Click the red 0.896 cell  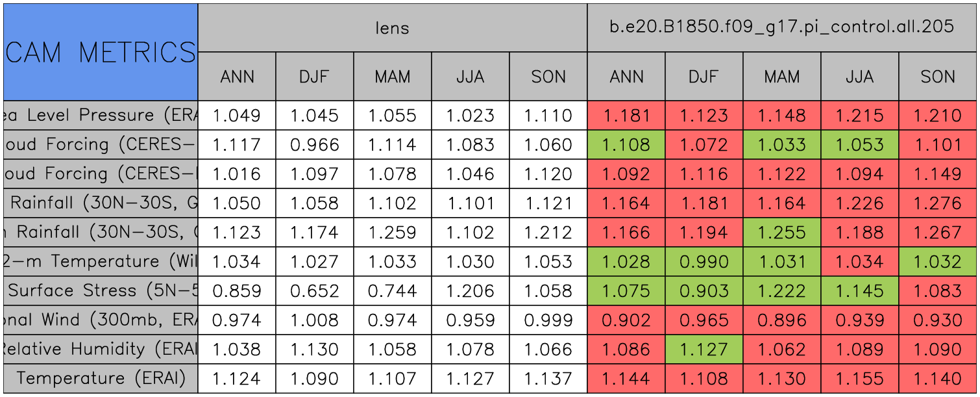[781, 320]
